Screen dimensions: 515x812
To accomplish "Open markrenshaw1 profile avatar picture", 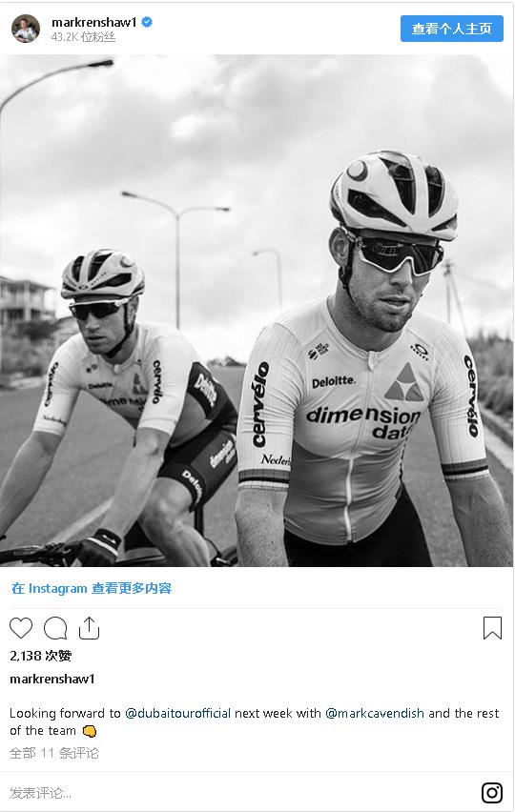I will [26, 29].
